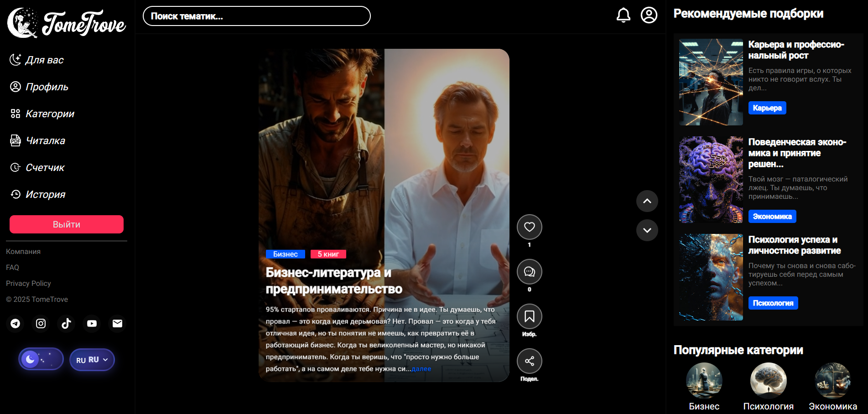Go to next collection with down chevron
Image resolution: width=868 pixels, height=414 pixels.
(647, 230)
